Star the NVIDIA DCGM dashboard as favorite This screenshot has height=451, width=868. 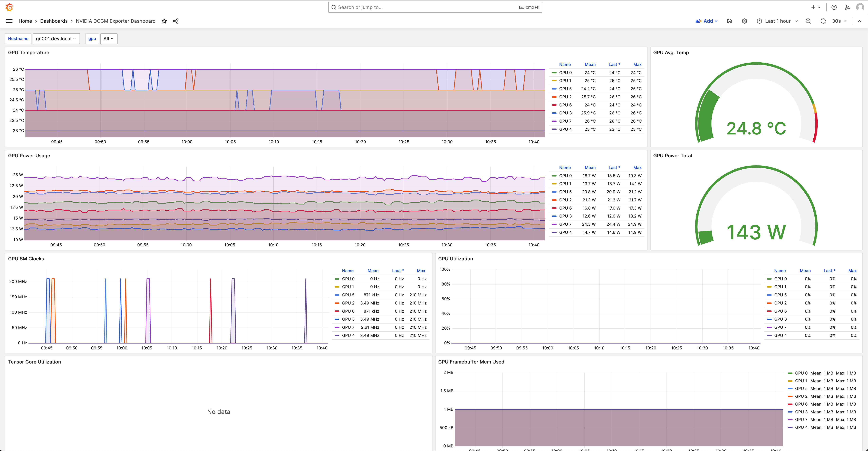164,21
